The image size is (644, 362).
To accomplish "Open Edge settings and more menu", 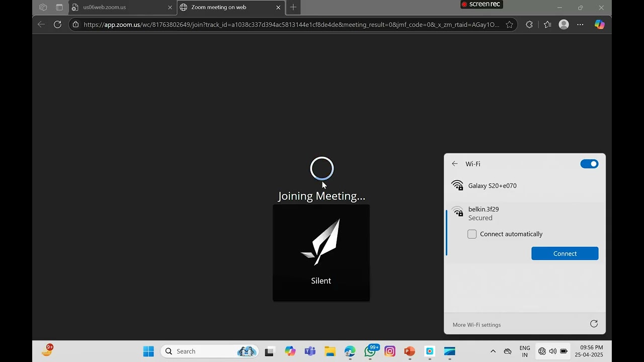I will [x=580, y=24].
